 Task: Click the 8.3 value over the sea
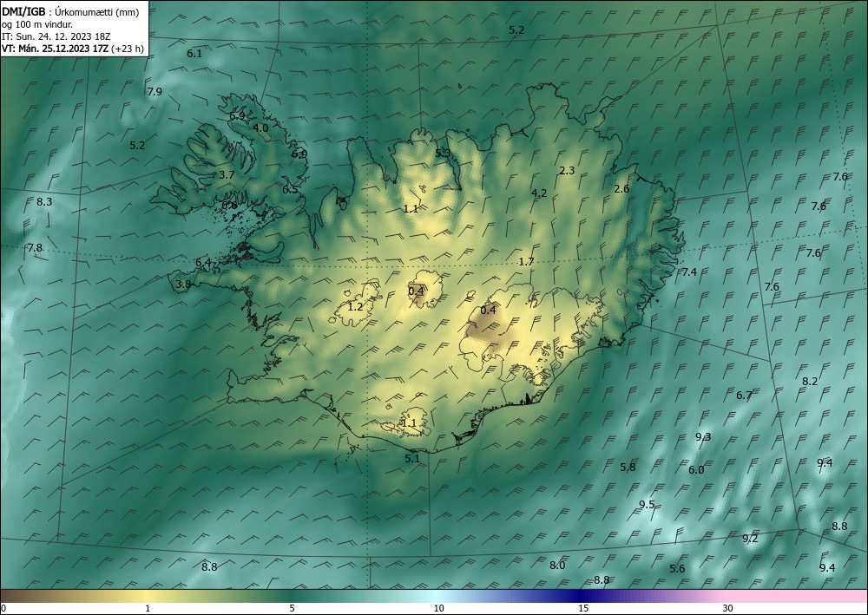pyautogui.click(x=44, y=202)
